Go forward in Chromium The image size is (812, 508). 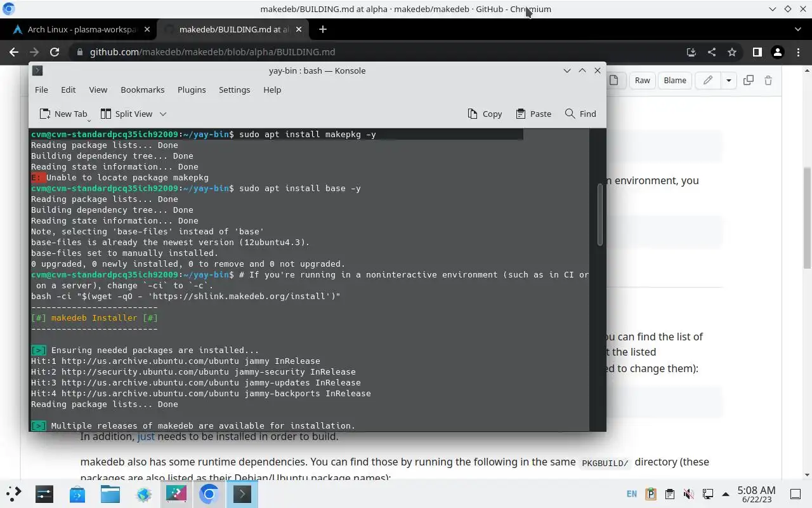tap(34, 52)
